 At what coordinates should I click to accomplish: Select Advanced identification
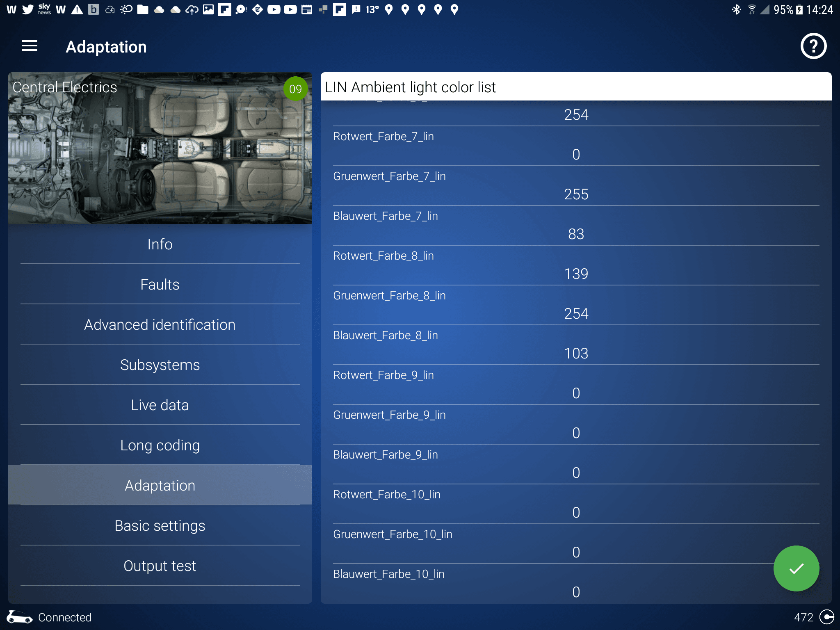[160, 325]
